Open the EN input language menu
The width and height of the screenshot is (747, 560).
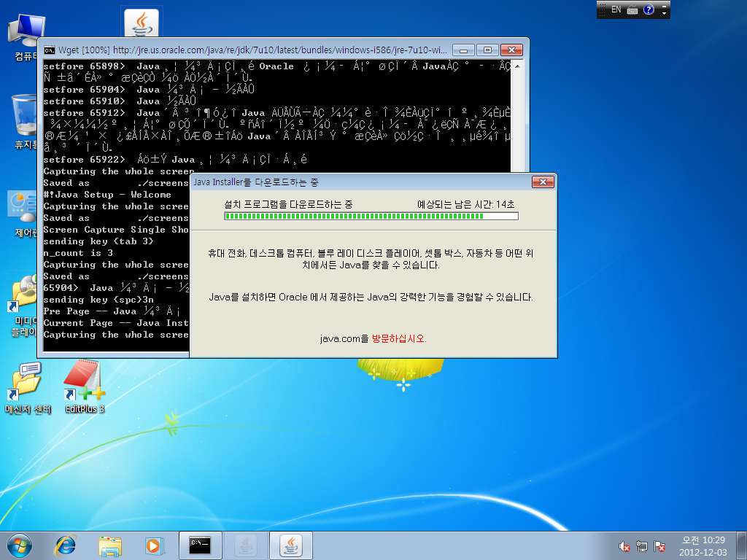coord(616,9)
